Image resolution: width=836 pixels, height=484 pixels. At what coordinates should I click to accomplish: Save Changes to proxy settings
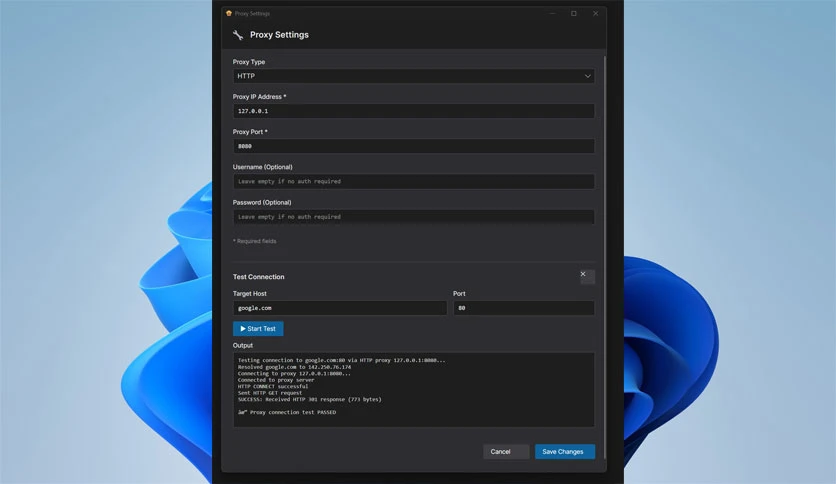(x=565, y=451)
